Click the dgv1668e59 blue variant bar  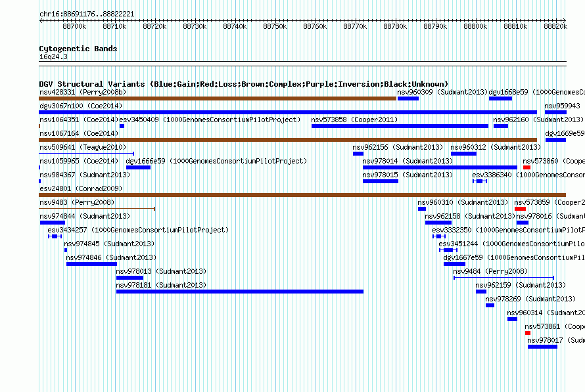coord(500,98)
